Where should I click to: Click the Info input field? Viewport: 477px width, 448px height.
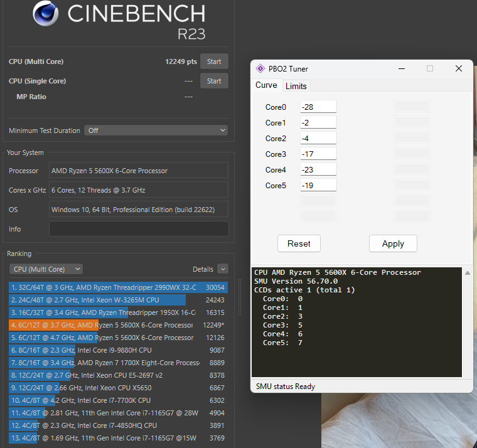coord(139,229)
